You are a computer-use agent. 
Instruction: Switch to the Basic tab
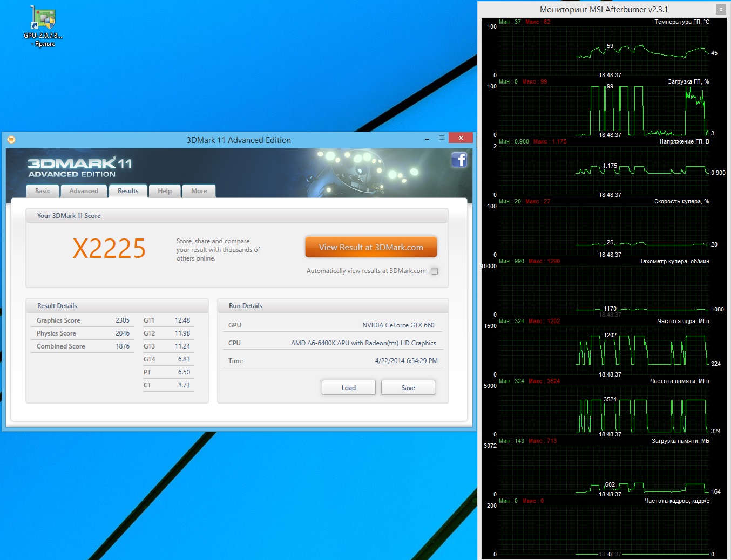[x=42, y=191]
